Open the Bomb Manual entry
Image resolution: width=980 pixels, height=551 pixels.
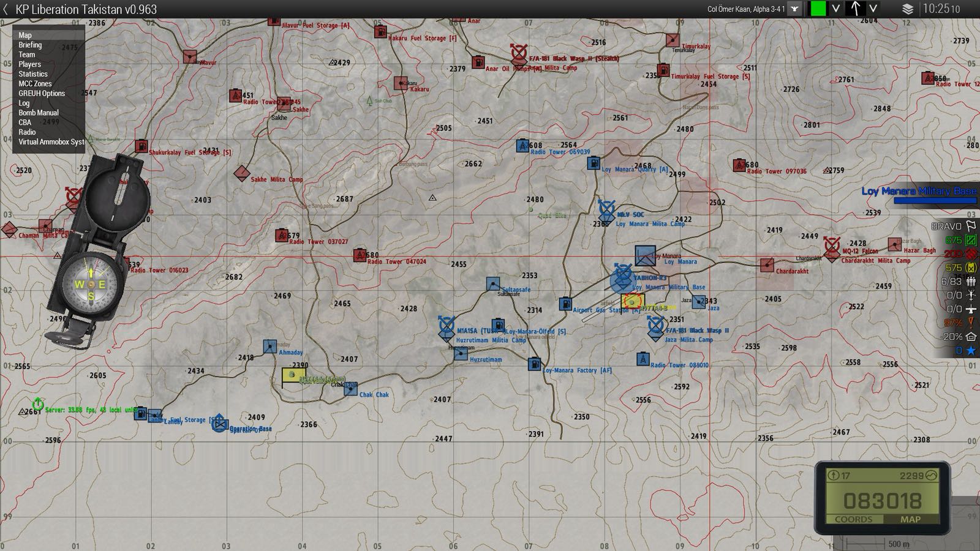48,113
